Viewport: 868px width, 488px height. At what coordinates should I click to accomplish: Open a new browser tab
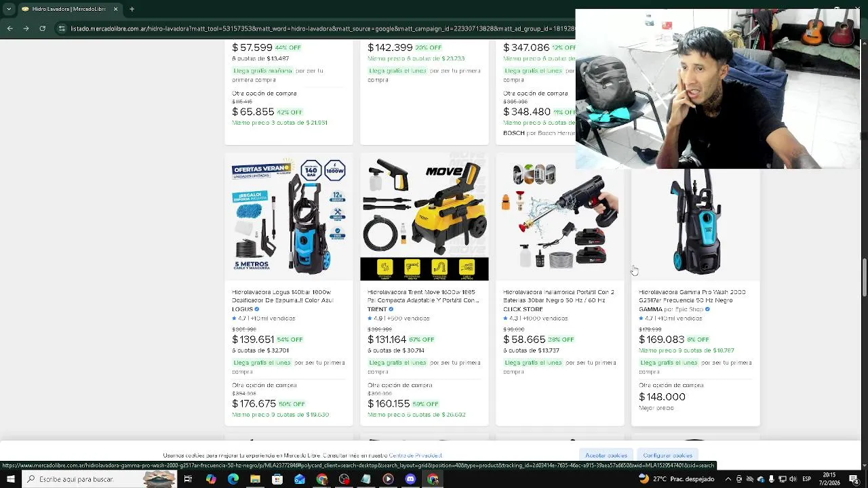click(x=132, y=9)
